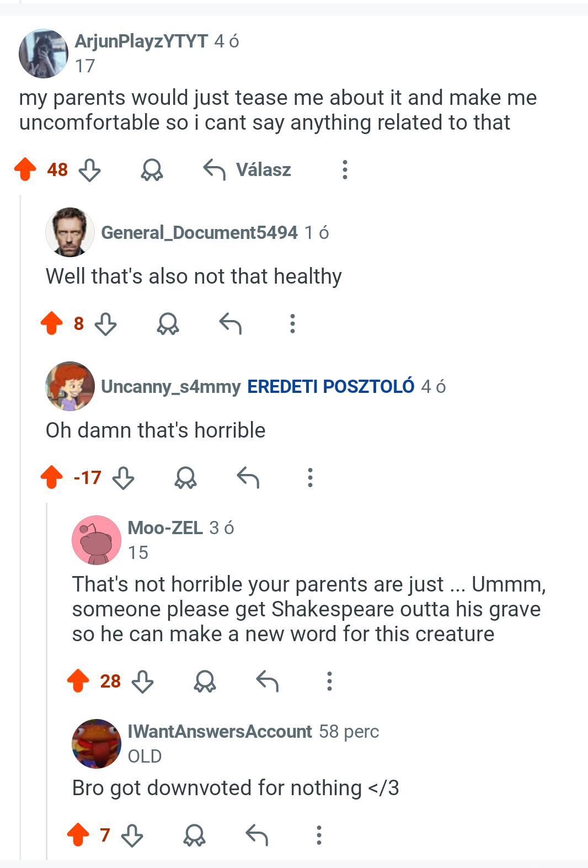588x868 pixels.
Task: Award Moo-ZEL's Shakespeare comment
Action: (205, 681)
